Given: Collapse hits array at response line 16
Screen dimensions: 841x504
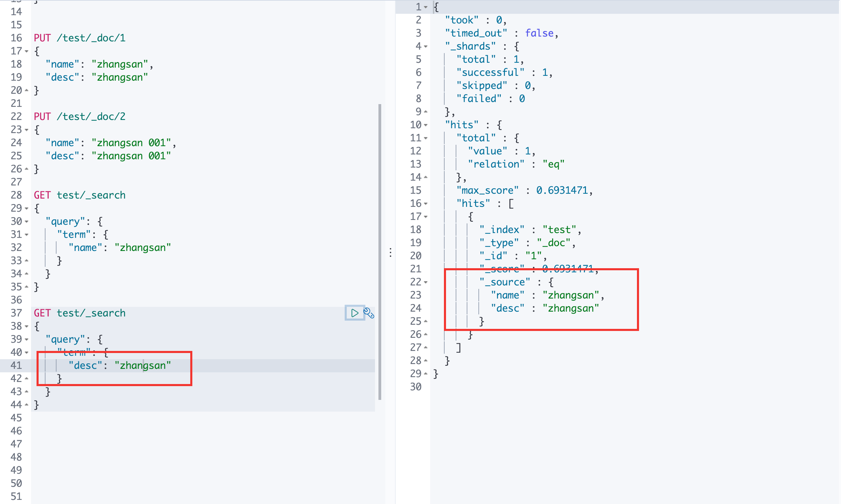Looking at the screenshot, I should click(x=426, y=204).
